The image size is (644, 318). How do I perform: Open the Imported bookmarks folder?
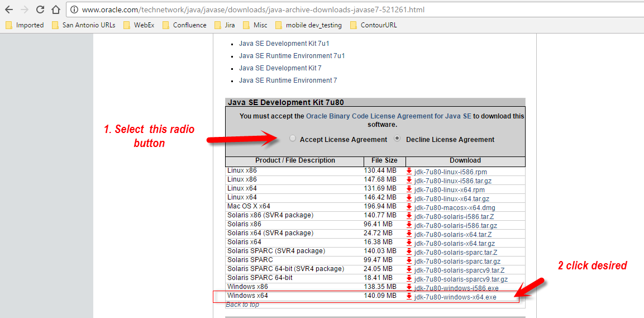pos(25,25)
